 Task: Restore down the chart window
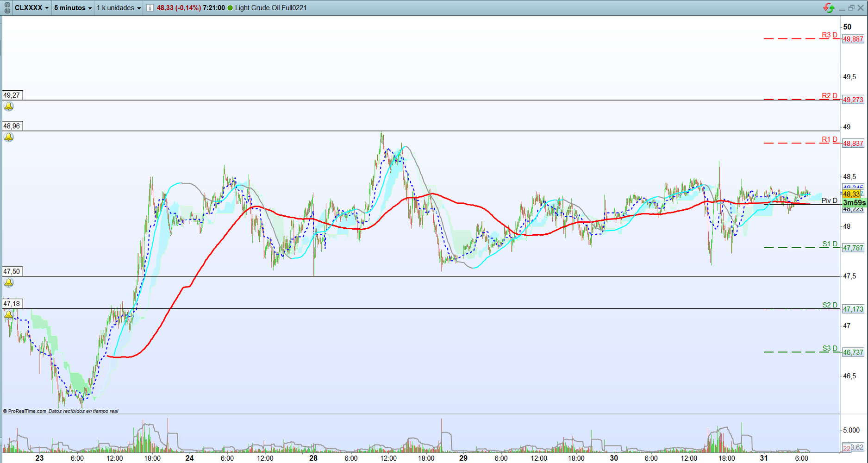(x=851, y=8)
